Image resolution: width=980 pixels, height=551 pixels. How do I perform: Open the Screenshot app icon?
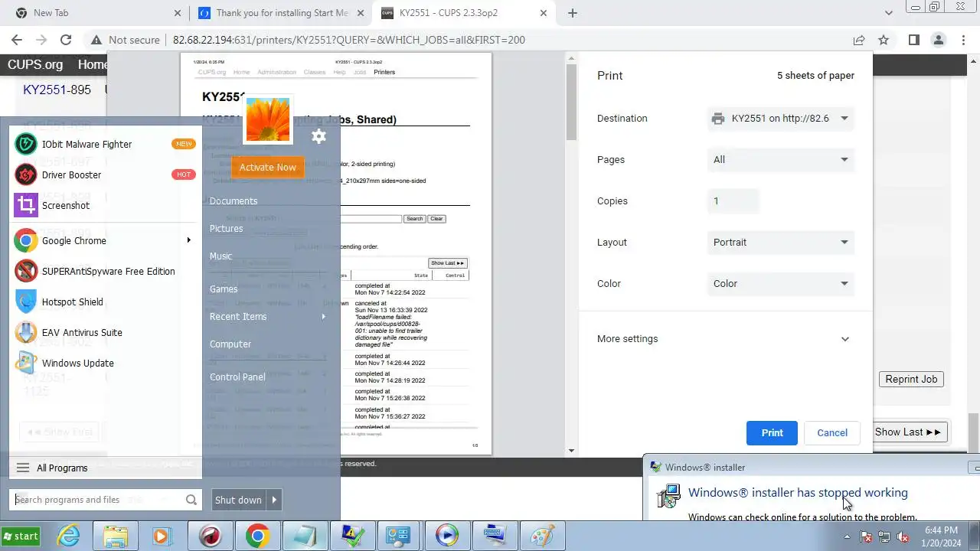tap(26, 205)
